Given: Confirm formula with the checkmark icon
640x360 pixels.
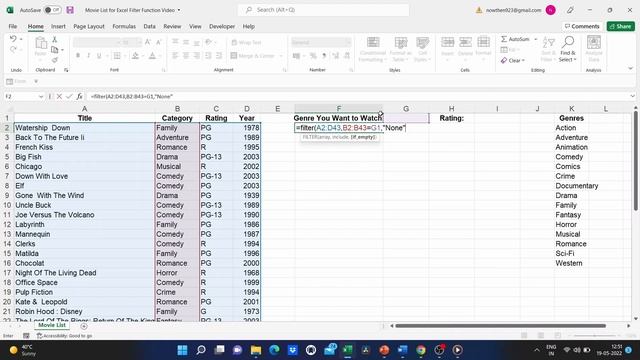Looking at the screenshot, I should point(69,96).
